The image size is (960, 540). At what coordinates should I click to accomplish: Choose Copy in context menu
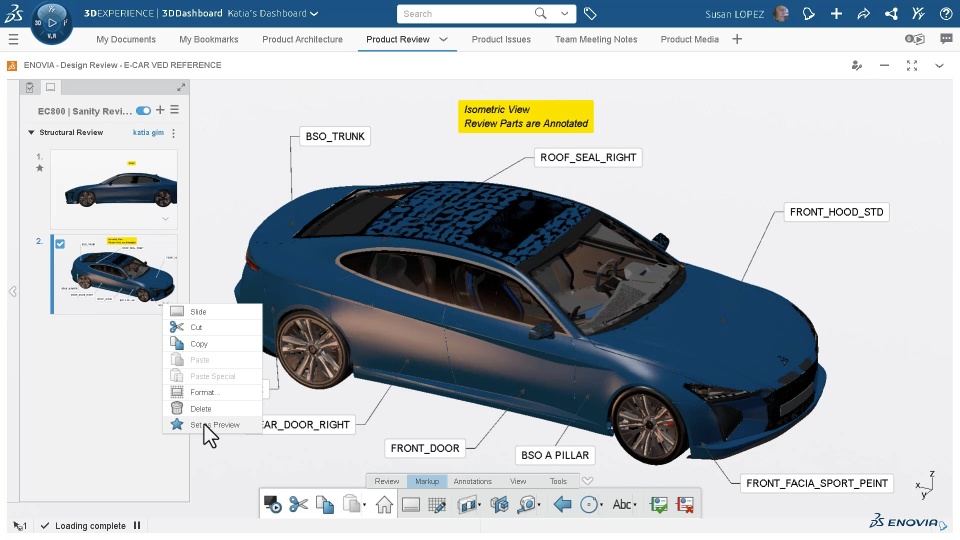(x=212, y=344)
